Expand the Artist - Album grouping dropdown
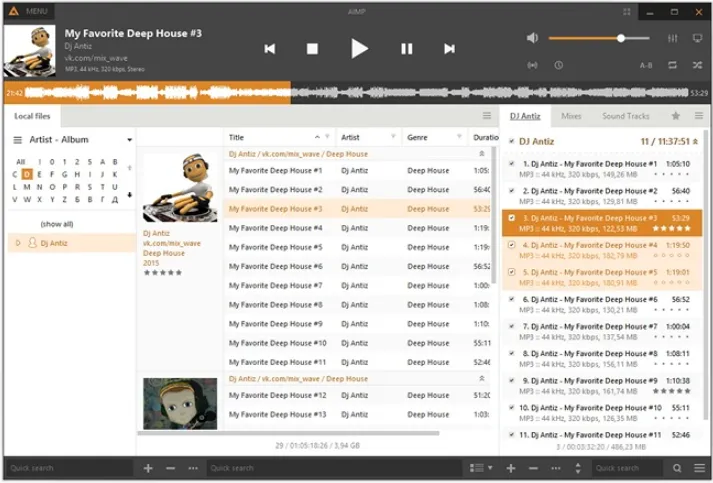 click(130, 140)
